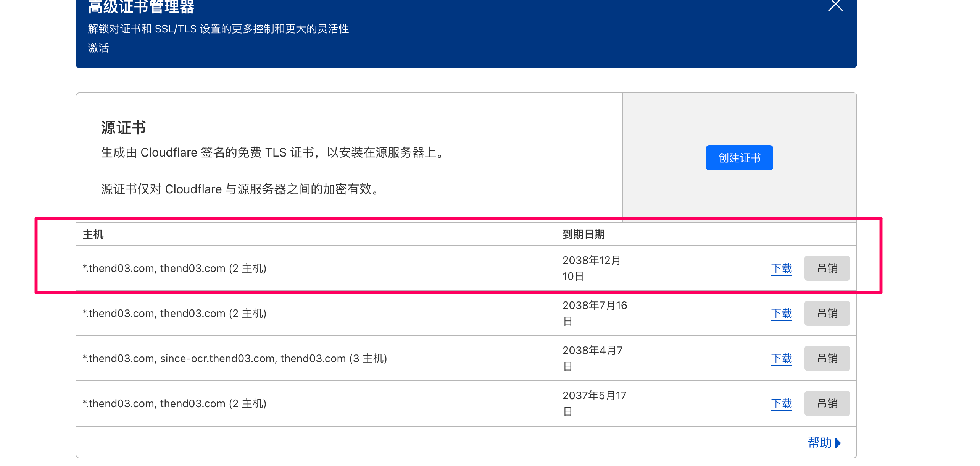Revoke certificate expiring 2038年7月16日
The height and width of the screenshot is (466, 980).
(827, 313)
